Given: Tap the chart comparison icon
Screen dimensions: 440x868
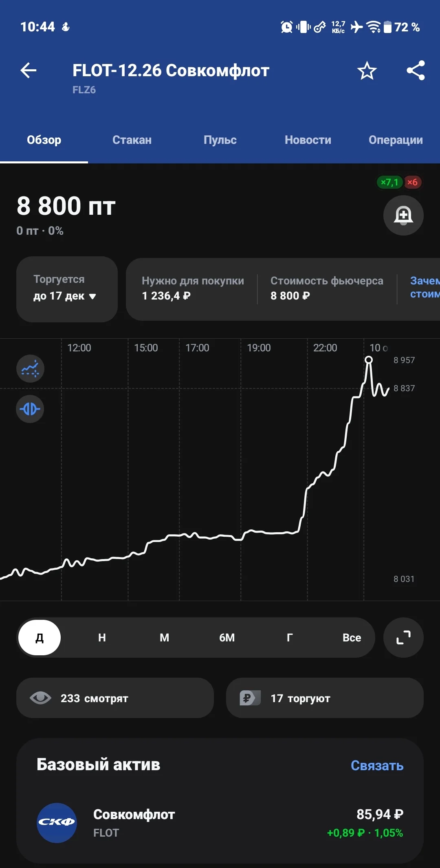Looking at the screenshot, I should (x=30, y=409).
